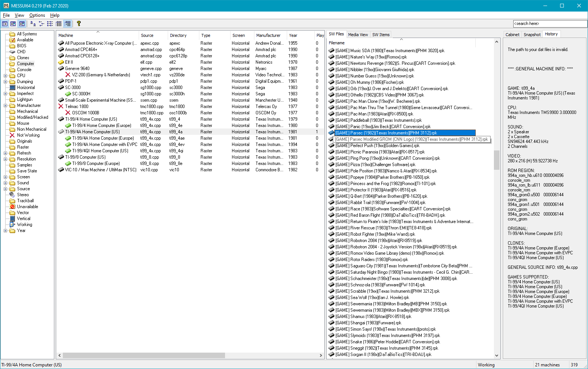588x369 pixels.
Task: Expand the Resolution folder node
Action: tap(5, 159)
